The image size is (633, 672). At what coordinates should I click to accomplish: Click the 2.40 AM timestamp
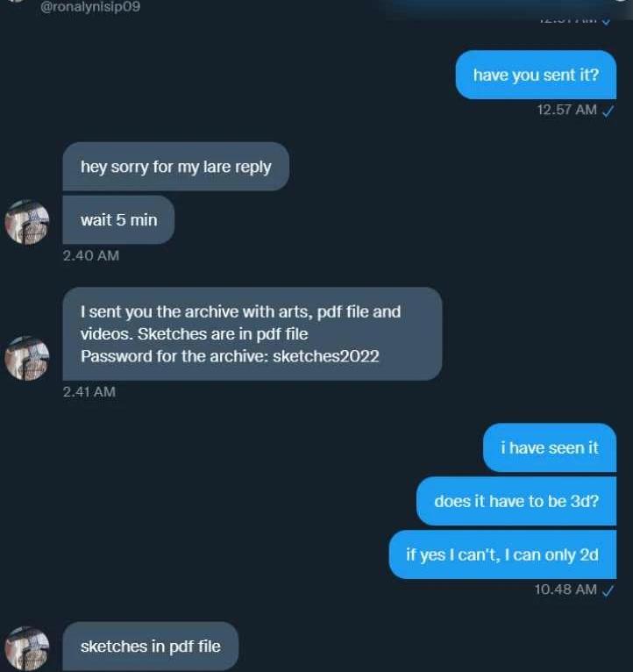90,255
